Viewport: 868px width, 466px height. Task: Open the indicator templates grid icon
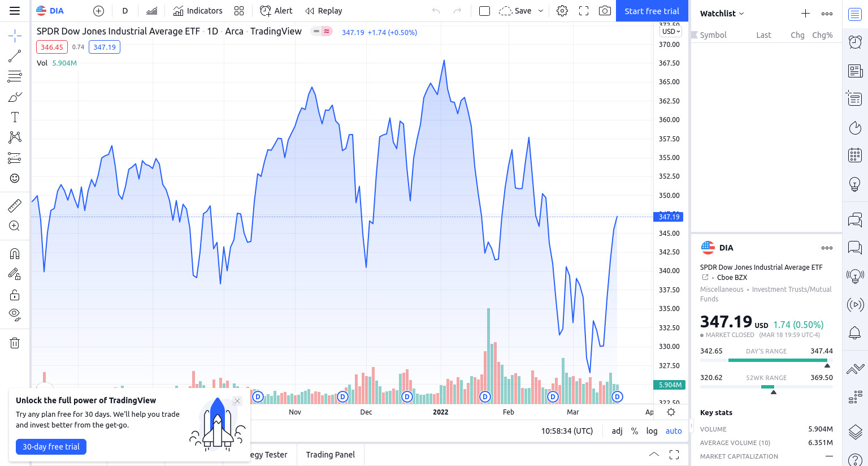pos(239,11)
